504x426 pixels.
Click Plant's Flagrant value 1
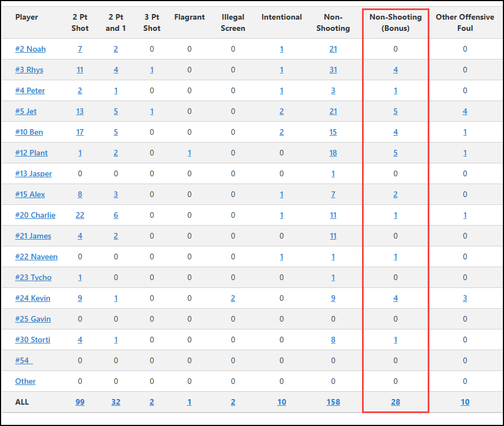pos(189,153)
